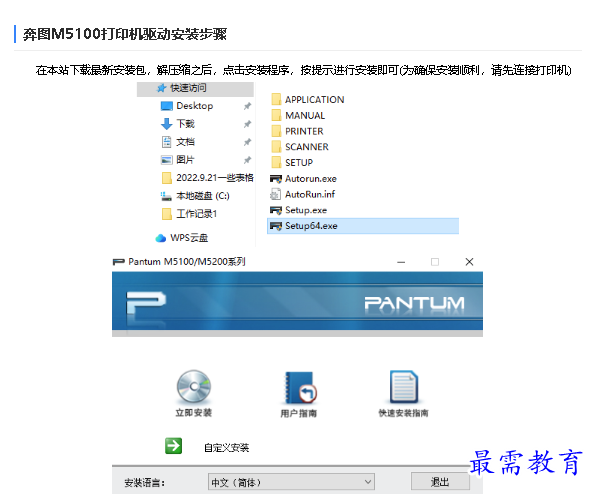Click the PRINTER folder icon

tap(276, 131)
